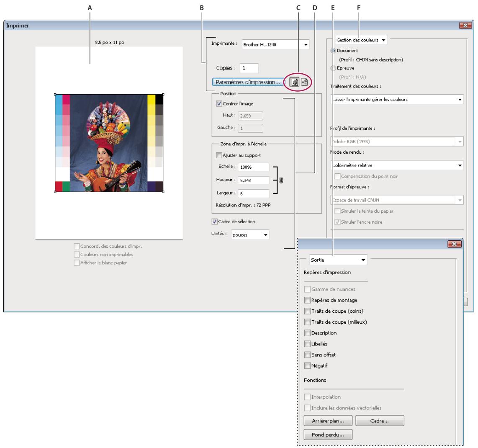Click the Cadre button
Image resolution: width=478 pixels, height=448 pixels.
tap(380, 420)
